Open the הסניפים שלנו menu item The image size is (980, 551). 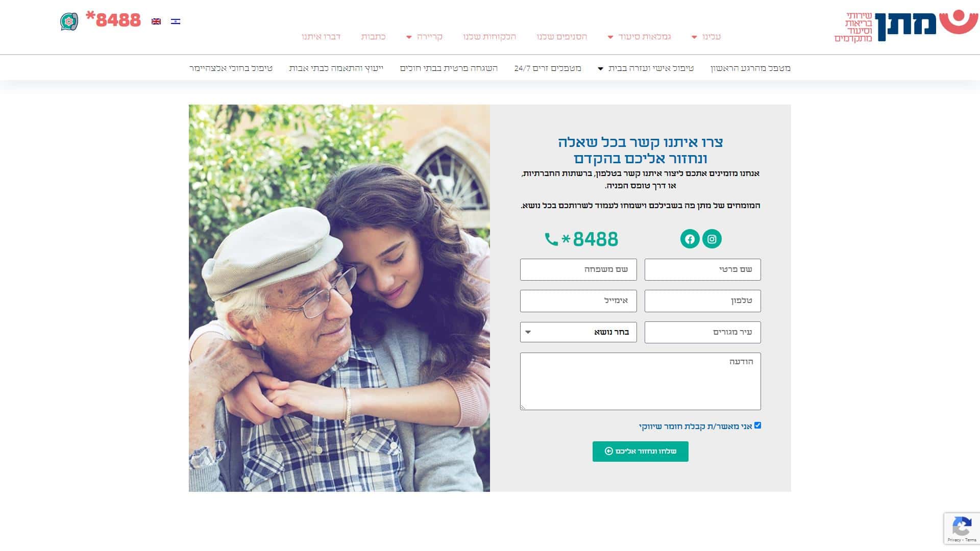click(561, 37)
